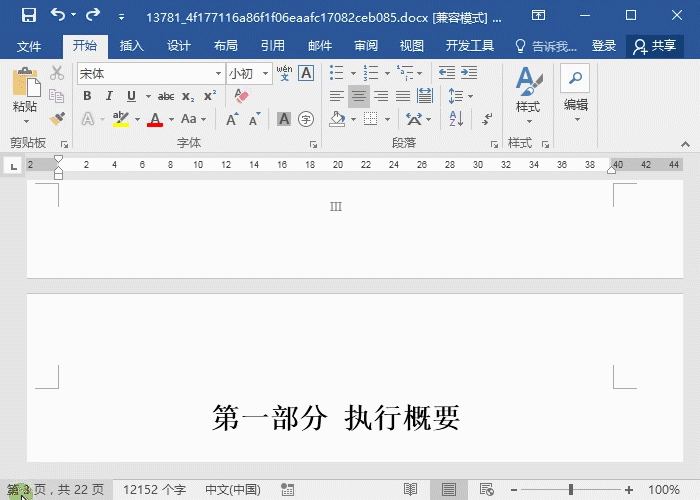
Task: Cut selection with the scissors icon
Action: 57,73
